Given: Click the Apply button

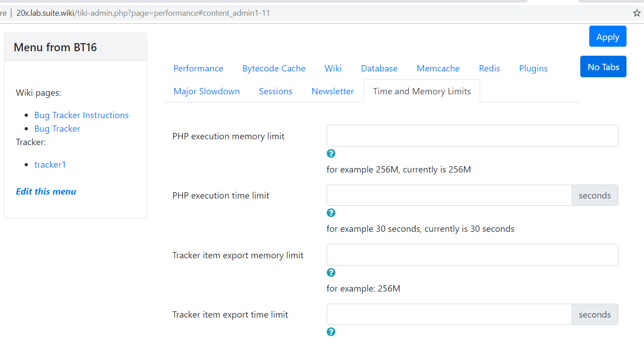Looking at the screenshot, I should (608, 37).
